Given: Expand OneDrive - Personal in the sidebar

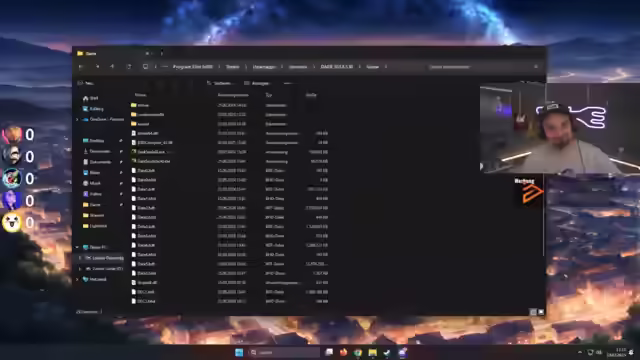Looking at the screenshot, I should [77, 120].
